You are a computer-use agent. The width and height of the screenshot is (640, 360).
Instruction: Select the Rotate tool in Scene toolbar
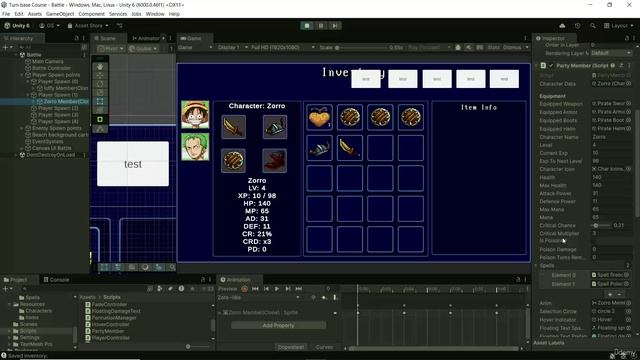coord(100,84)
